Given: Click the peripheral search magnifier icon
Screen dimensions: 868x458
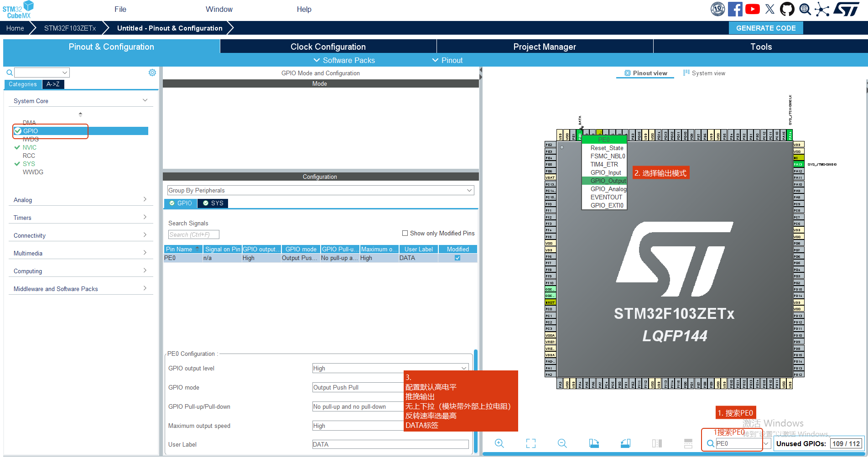Looking at the screenshot, I should point(9,73).
